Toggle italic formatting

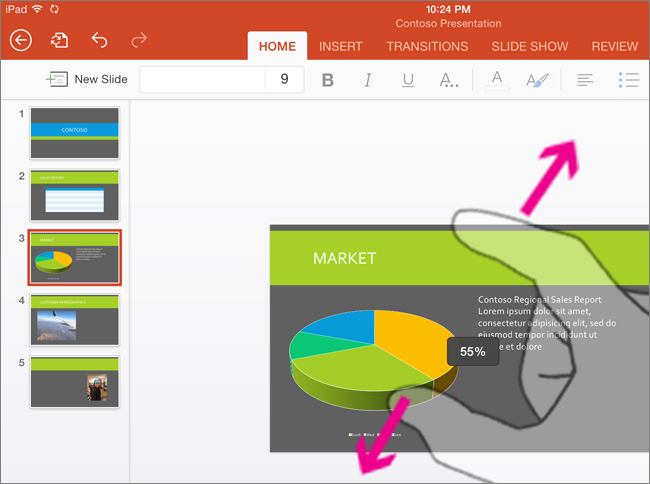tap(367, 80)
